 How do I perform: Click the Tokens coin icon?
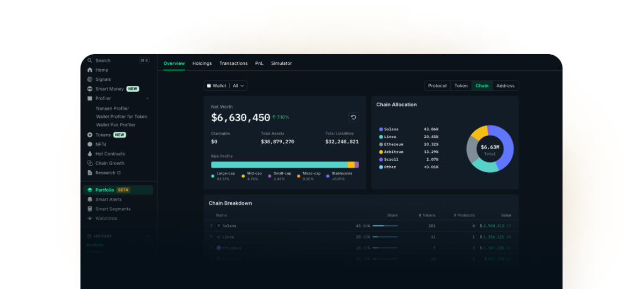(x=90, y=135)
